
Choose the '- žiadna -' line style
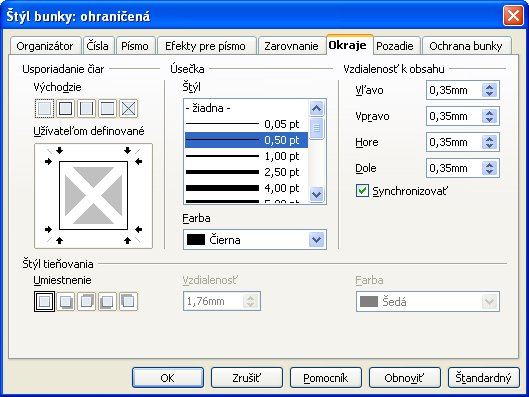[x=246, y=108]
